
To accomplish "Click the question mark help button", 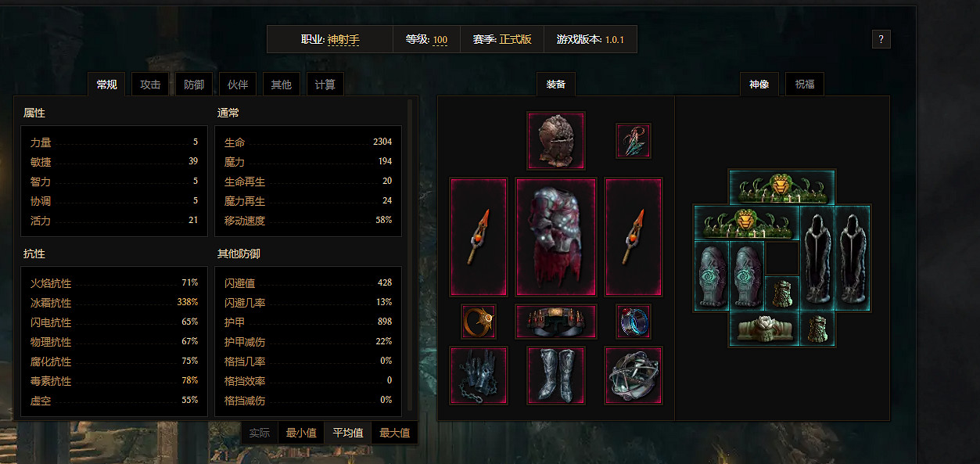I will pyautogui.click(x=881, y=39).
